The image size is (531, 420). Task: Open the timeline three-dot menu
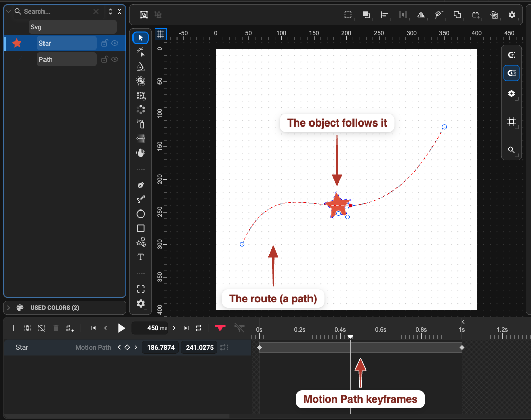[x=13, y=328]
